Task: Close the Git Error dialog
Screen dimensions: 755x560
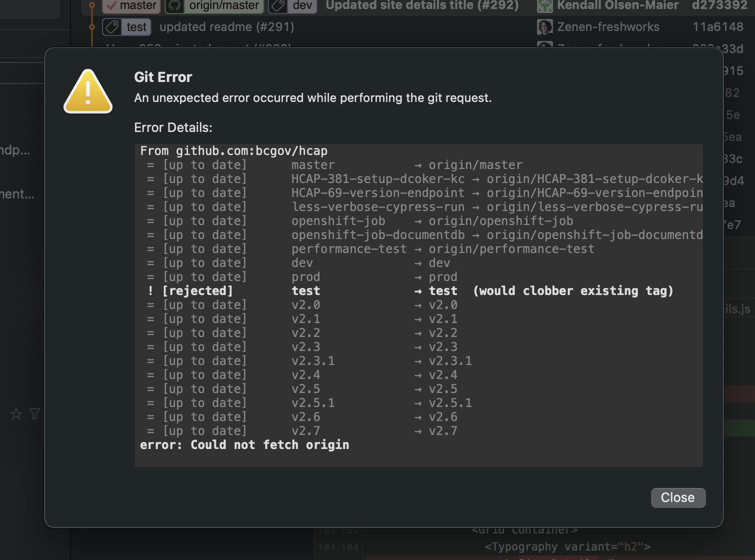Action: (678, 497)
